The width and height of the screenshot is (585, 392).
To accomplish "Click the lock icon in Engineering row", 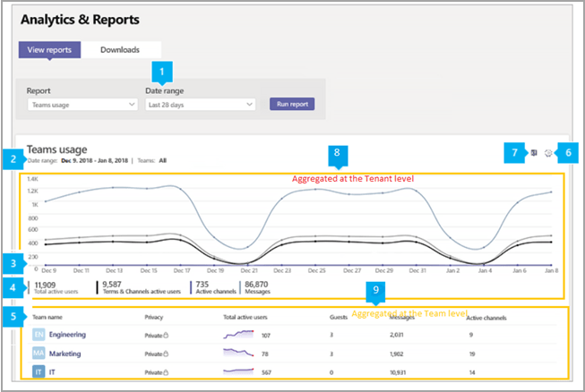I will coord(166,335).
